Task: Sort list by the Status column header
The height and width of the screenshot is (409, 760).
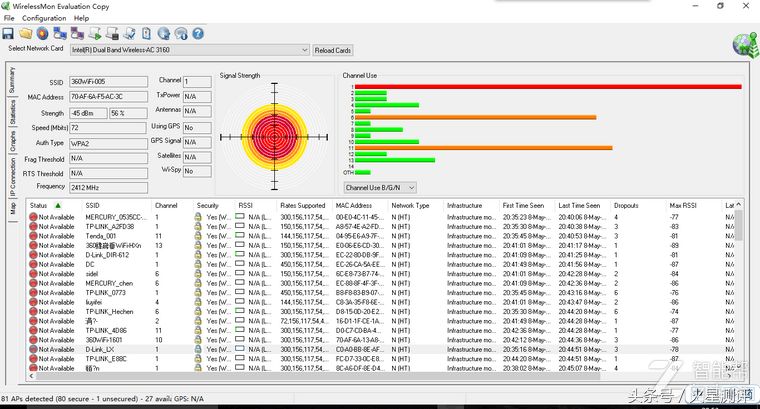Action: pyautogui.click(x=44, y=205)
